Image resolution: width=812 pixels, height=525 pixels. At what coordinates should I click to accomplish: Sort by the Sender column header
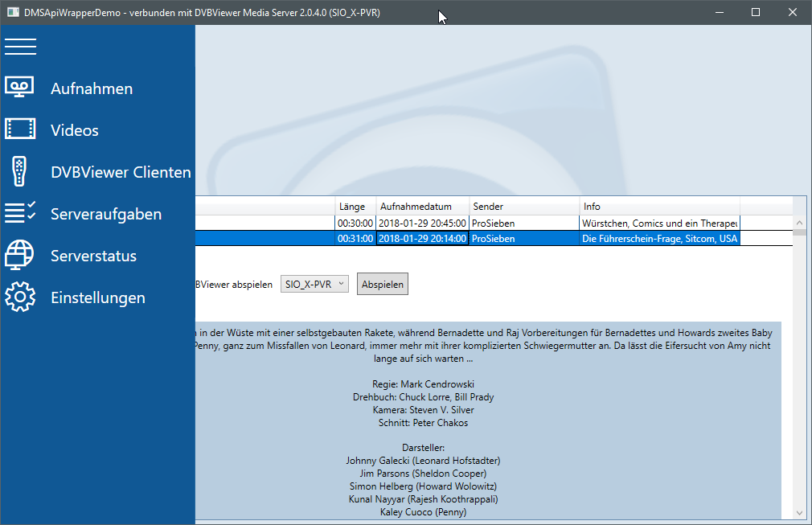pos(523,207)
